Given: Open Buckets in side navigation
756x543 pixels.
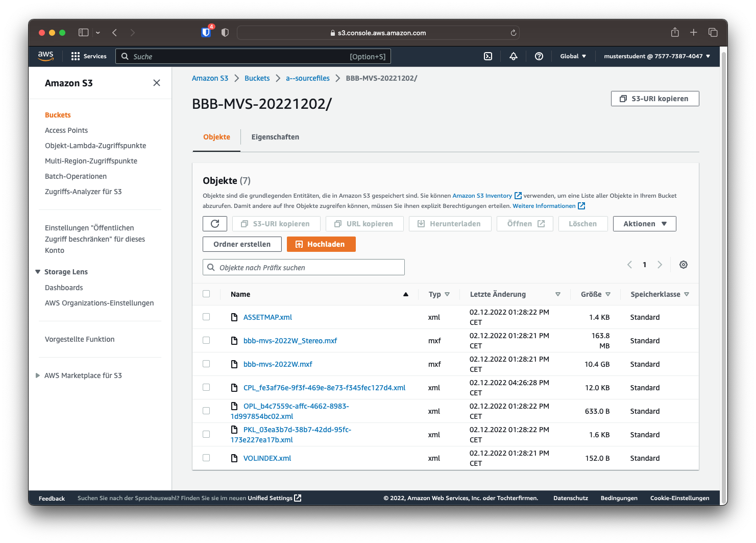Looking at the screenshot, I should tap(58, 115).
